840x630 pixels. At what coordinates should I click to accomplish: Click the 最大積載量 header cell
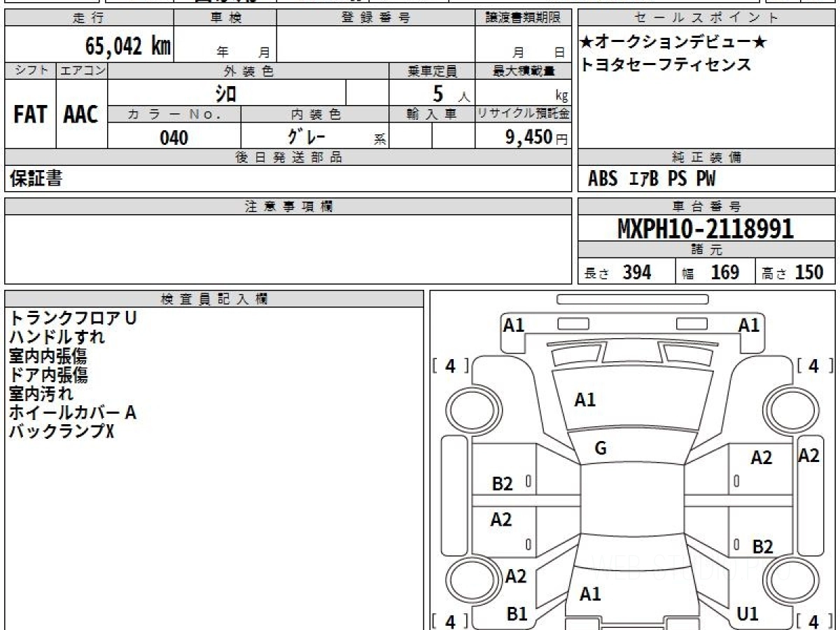click(523, 71)
